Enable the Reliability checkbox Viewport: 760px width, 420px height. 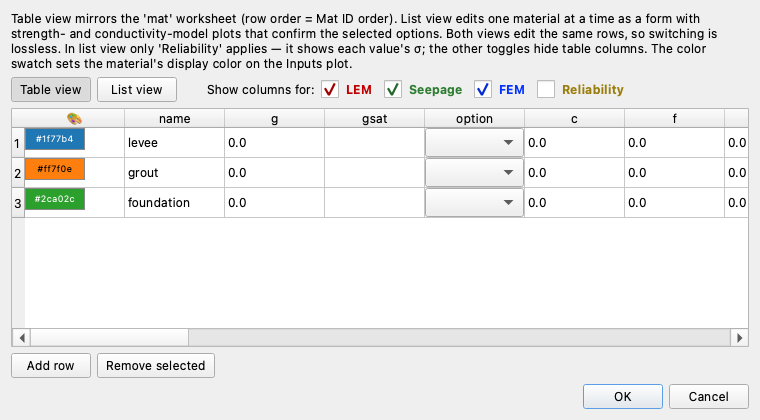coord(546,90)
